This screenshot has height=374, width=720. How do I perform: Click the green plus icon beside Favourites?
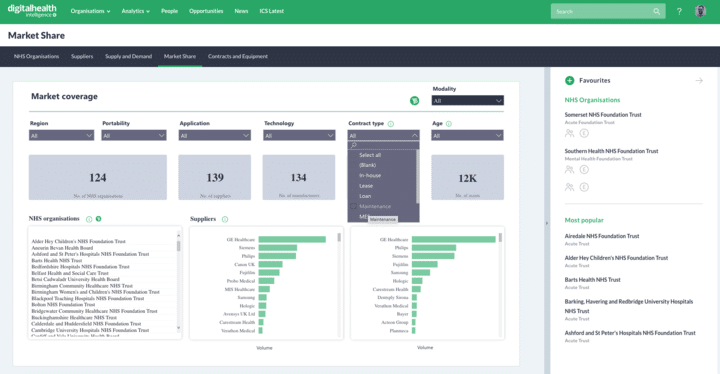[569, 80]
